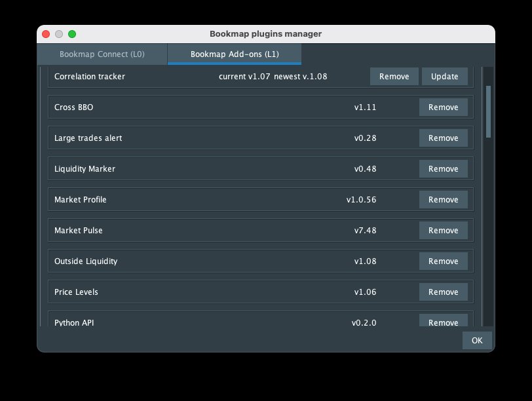Viewport: 532px width, 401px height.
Task: Remove the Cross BBO add-on
Action: click(443, 107)
